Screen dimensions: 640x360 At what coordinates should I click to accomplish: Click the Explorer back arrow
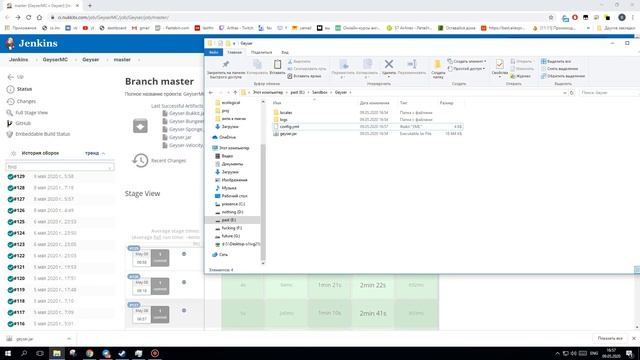tap(211, 93)
